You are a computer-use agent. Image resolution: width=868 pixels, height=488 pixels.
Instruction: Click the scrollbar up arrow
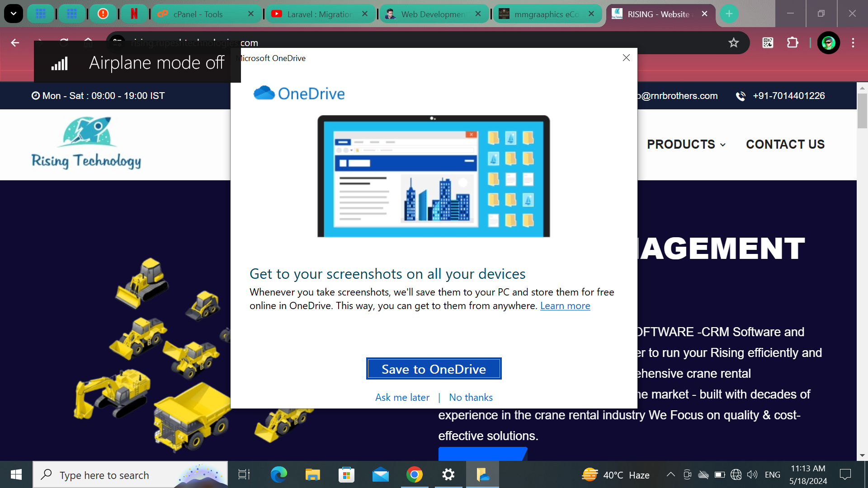(x=862, y=88)
